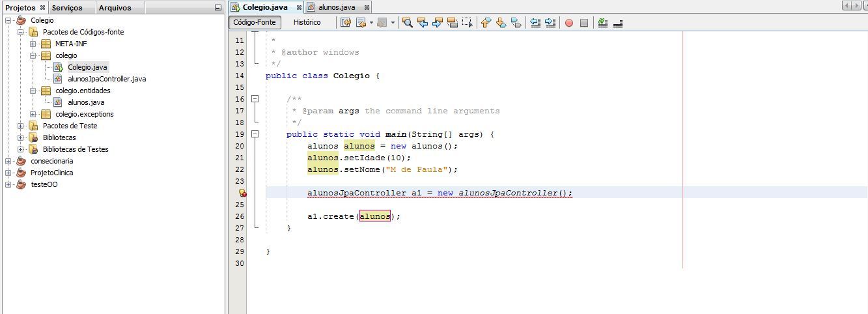This screenshot has width=868, height=314.
Task: Select the testeOO project
Action: (44, 184)
